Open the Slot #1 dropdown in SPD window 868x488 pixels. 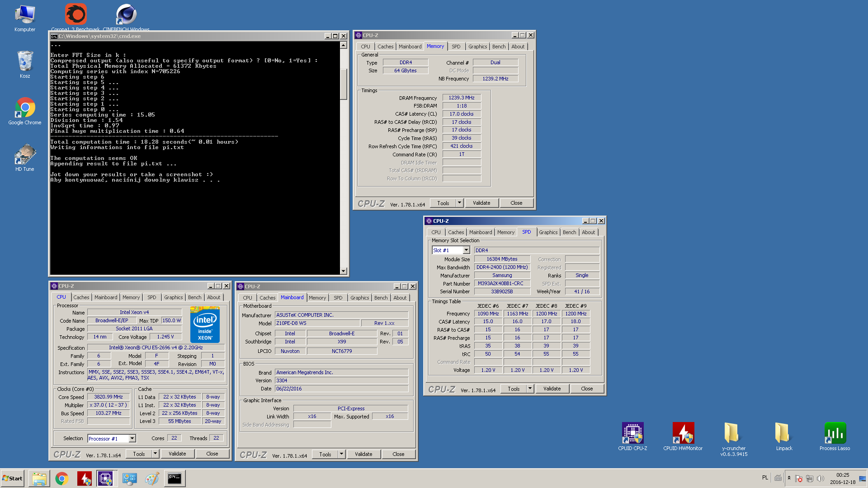(x=466, y=250)
